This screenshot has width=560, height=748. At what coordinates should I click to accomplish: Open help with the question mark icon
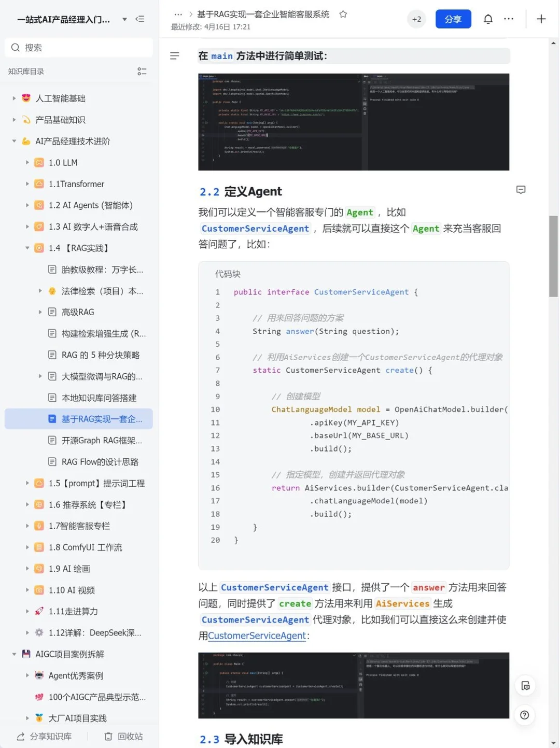click(x=525, y=715)
